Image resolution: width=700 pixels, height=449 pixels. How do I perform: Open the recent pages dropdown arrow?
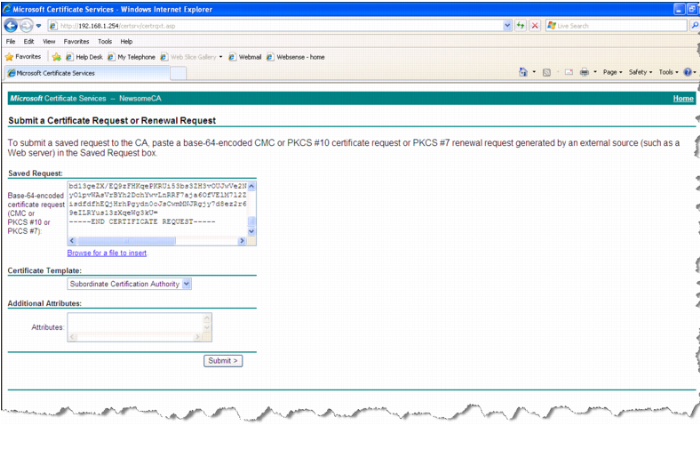coord(39,26)
